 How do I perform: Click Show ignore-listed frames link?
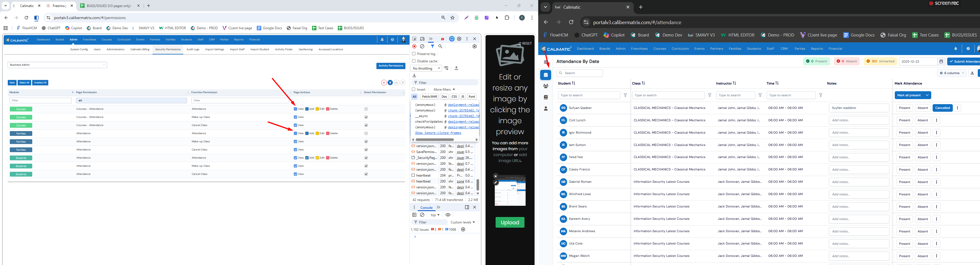click(438, 133)
